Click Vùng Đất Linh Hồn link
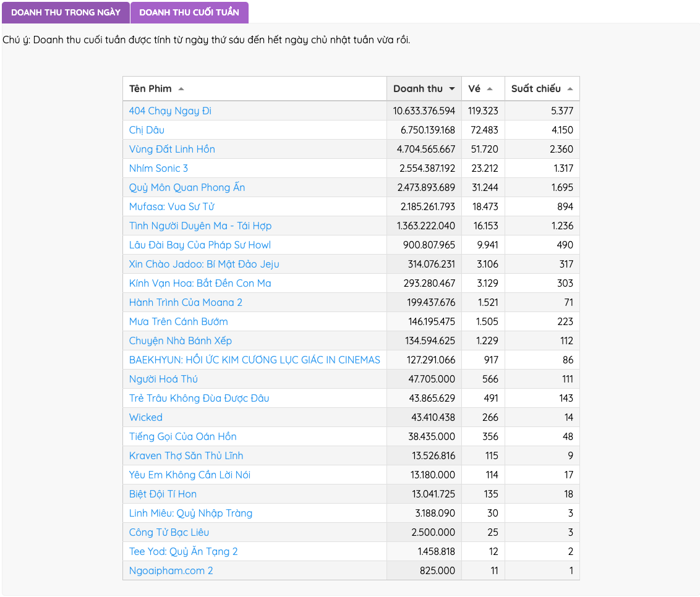 click(x=172, y=150)
